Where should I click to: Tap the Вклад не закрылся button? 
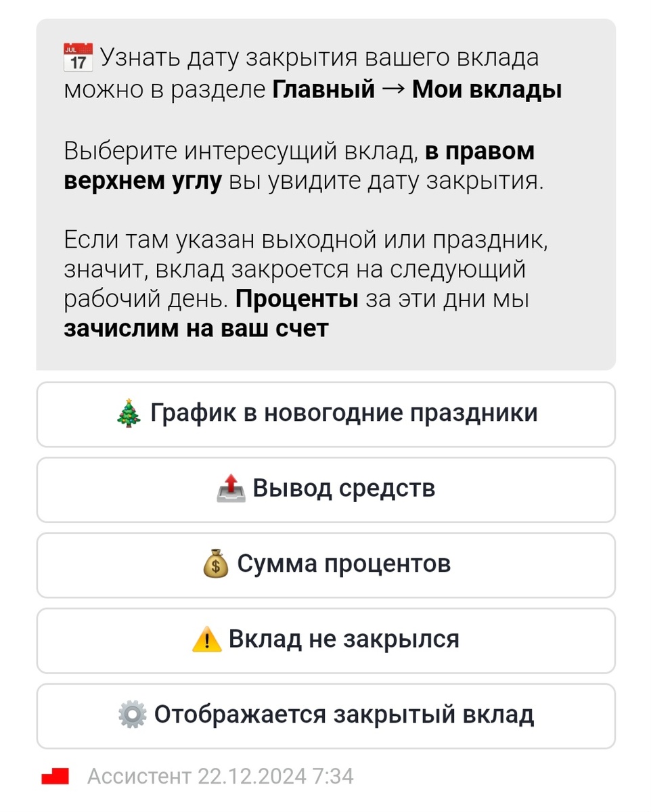point(325,639)
